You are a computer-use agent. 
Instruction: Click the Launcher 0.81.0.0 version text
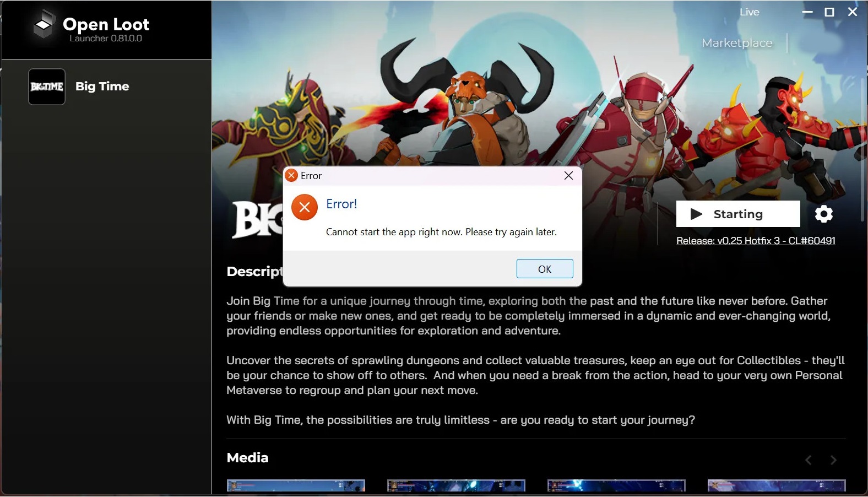pos(106,39)
